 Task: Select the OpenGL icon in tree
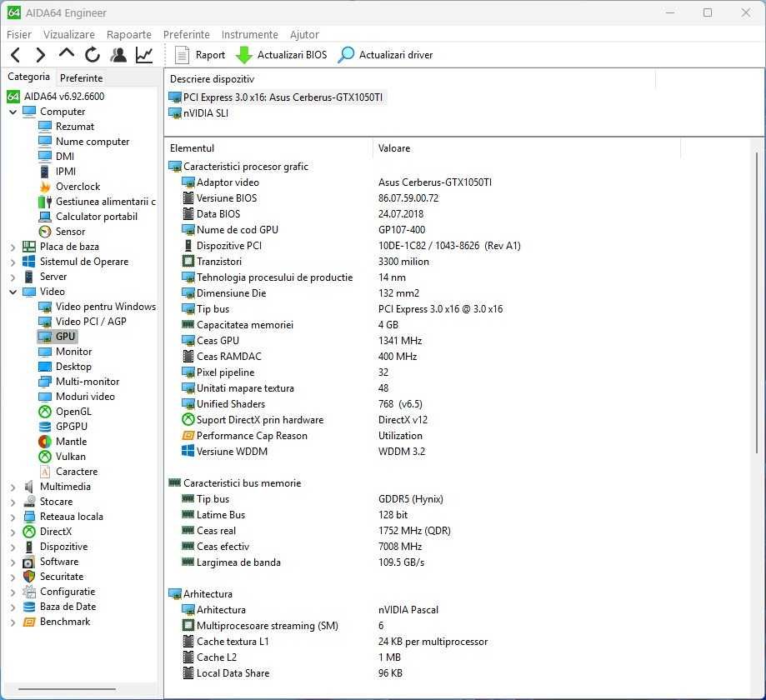point(45,412)
